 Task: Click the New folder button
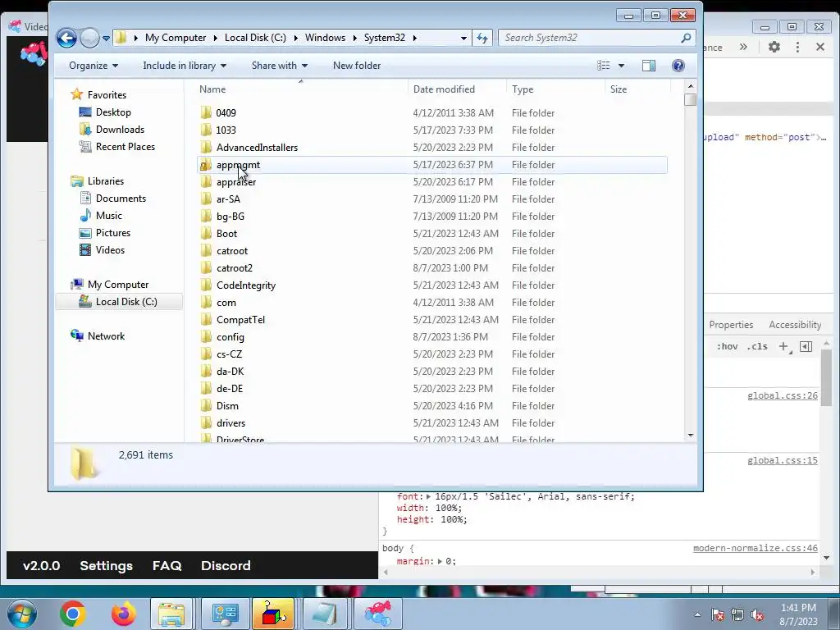coord(357,66)
